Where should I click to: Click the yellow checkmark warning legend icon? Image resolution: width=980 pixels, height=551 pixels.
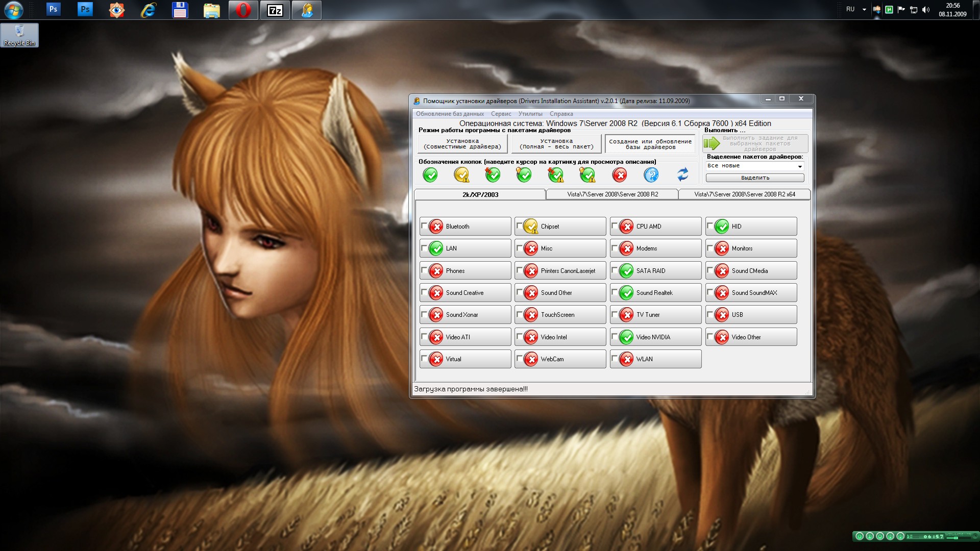click(461, 175)
